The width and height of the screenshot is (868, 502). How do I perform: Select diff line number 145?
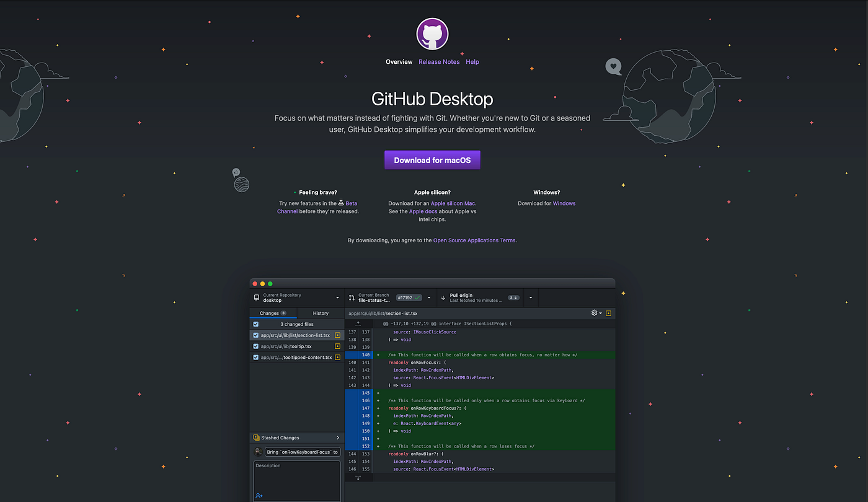click(x=366, y=393)
